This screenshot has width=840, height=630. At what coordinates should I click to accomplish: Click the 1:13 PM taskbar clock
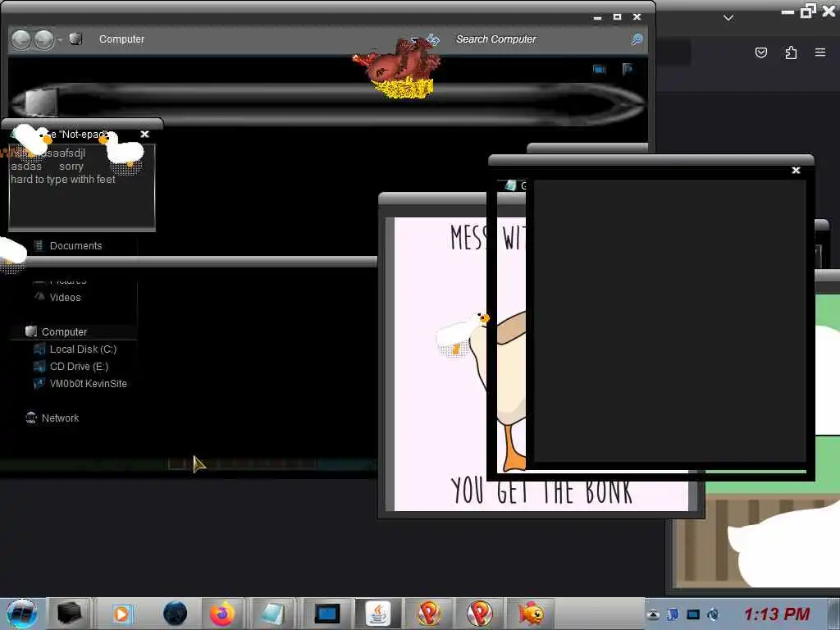777,614
